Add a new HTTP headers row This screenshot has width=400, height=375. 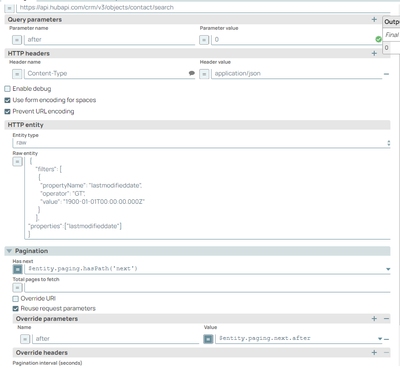coord(374,53)
